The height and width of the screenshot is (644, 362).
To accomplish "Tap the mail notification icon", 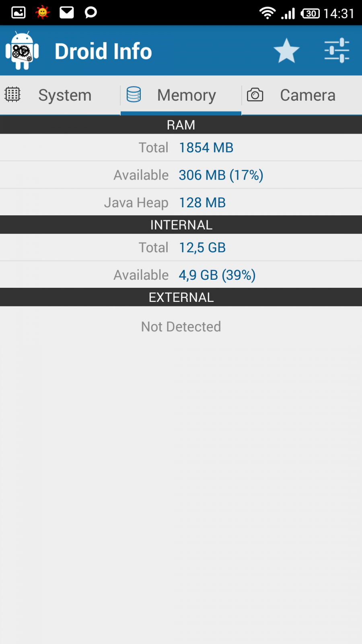I will click(x=67, y=12).
